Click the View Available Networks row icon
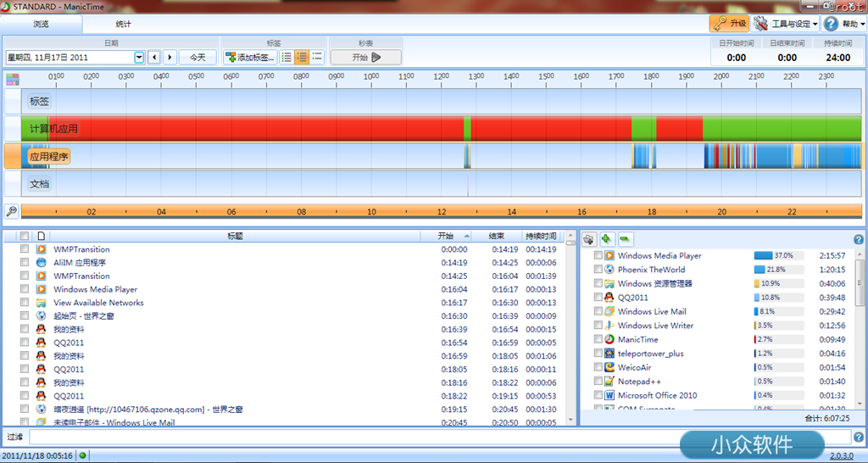 click(x=41, y=303)
